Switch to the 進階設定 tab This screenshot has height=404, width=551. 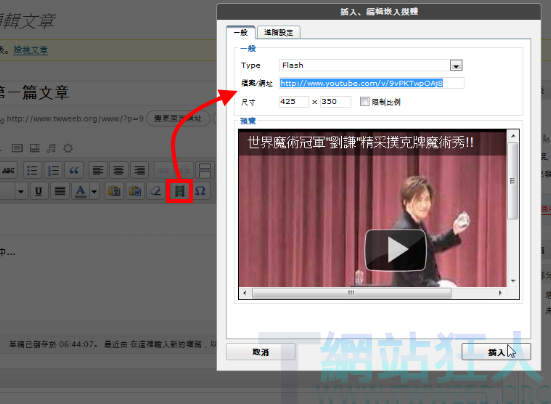(278, 32)
